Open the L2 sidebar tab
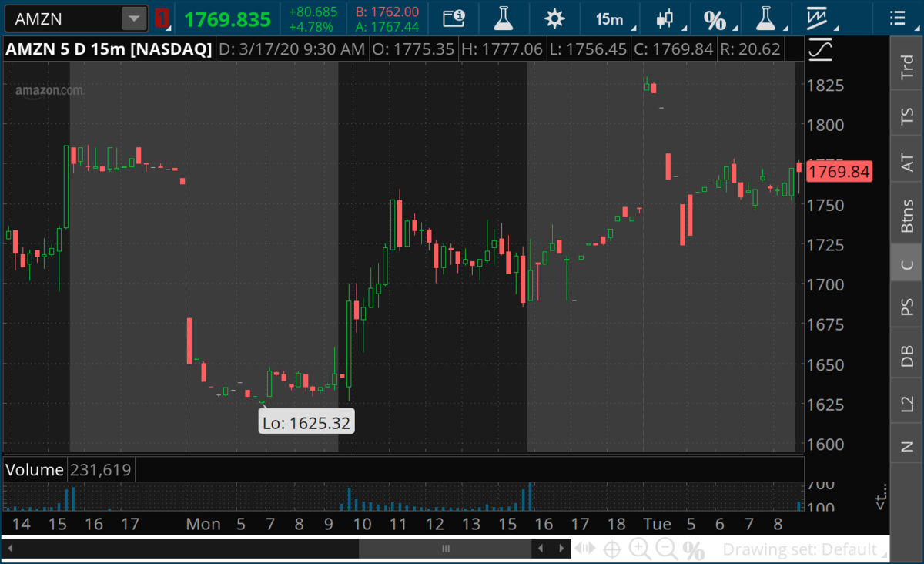Viewport: 924px width, 564px height. pyautogui.click(x=907, y=401)
